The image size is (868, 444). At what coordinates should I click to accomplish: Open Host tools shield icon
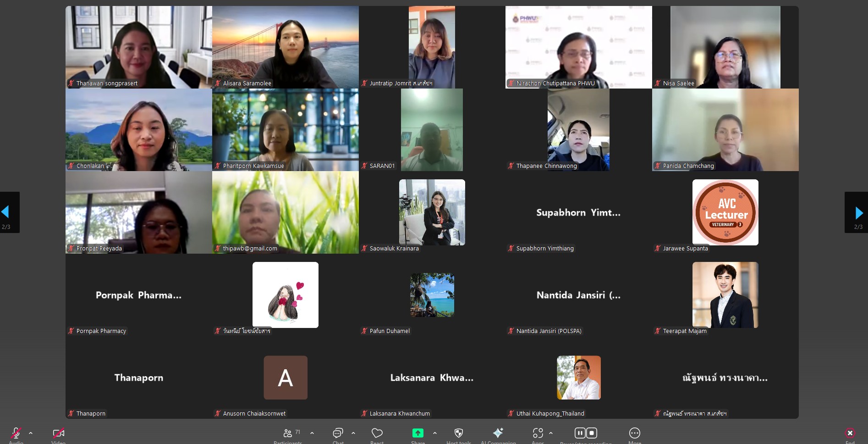pos(458,433)
